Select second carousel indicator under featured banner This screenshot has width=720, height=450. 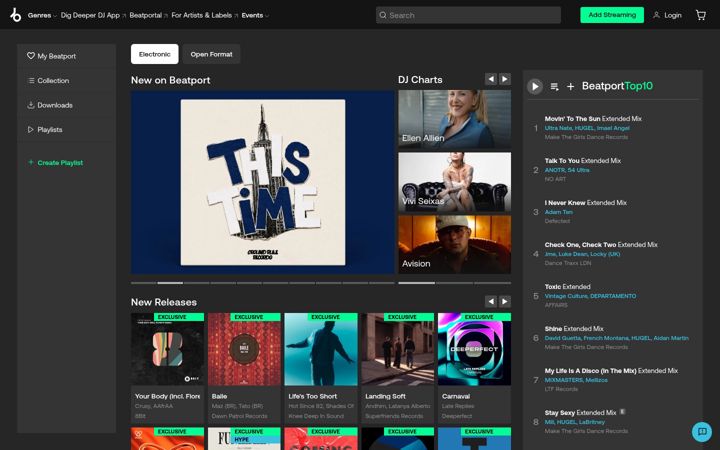[x=170, y=283]
